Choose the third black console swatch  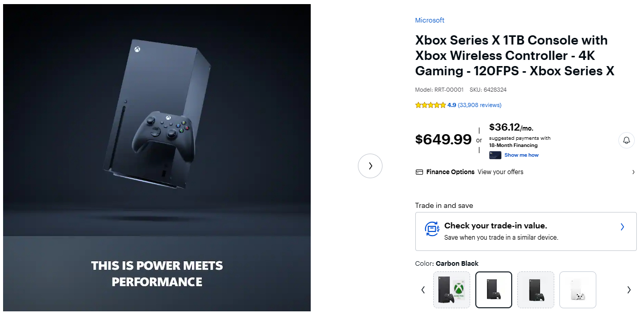(x=536, y=290)
